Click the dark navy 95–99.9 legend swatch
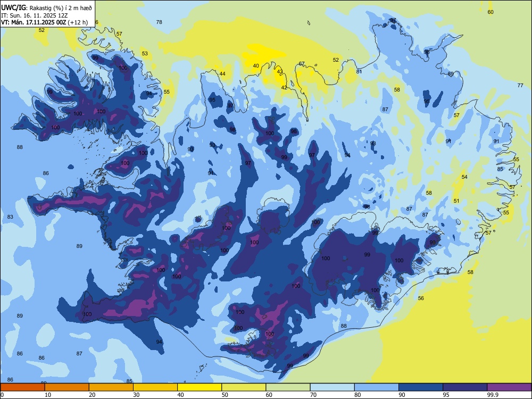The image size is (532, 399). click(465, 387)
